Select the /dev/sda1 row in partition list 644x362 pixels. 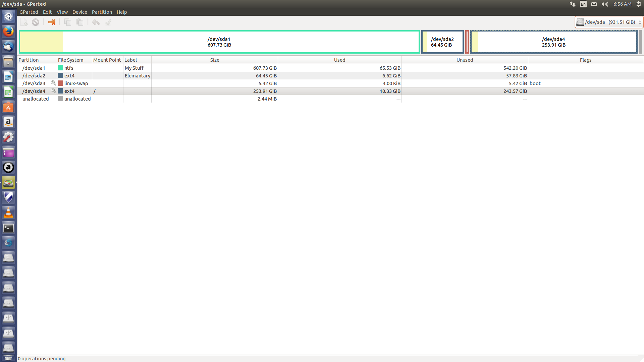pyautogui.click(x=330, y=68)
